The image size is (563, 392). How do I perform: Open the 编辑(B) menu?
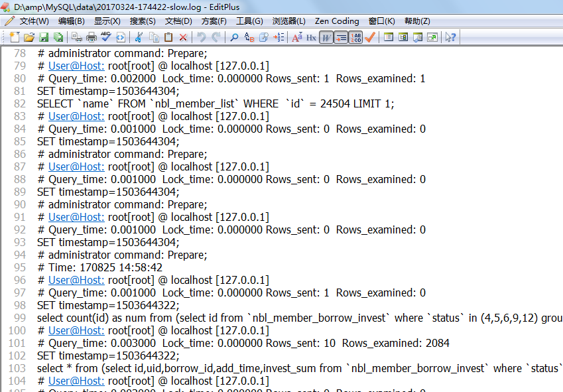[x=72, y=21]
